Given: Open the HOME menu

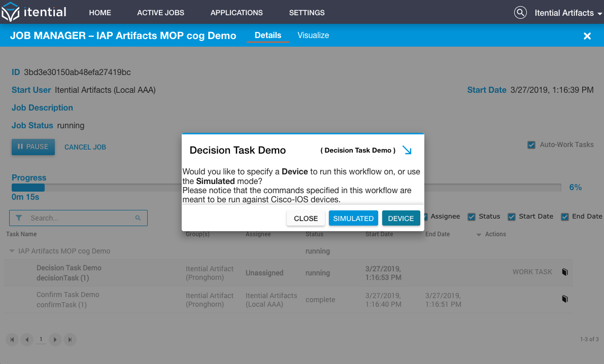Looking at the screenshot, I should (x=100, y=13).
